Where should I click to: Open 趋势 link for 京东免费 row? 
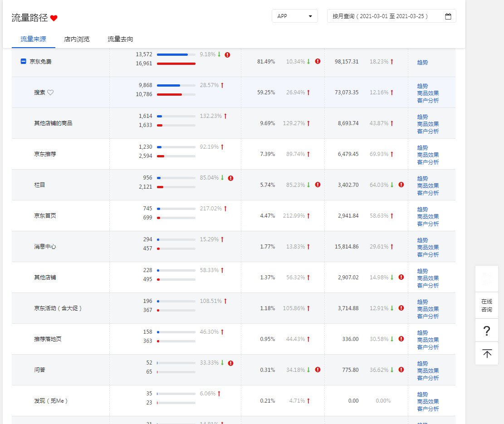coord(422,62)
